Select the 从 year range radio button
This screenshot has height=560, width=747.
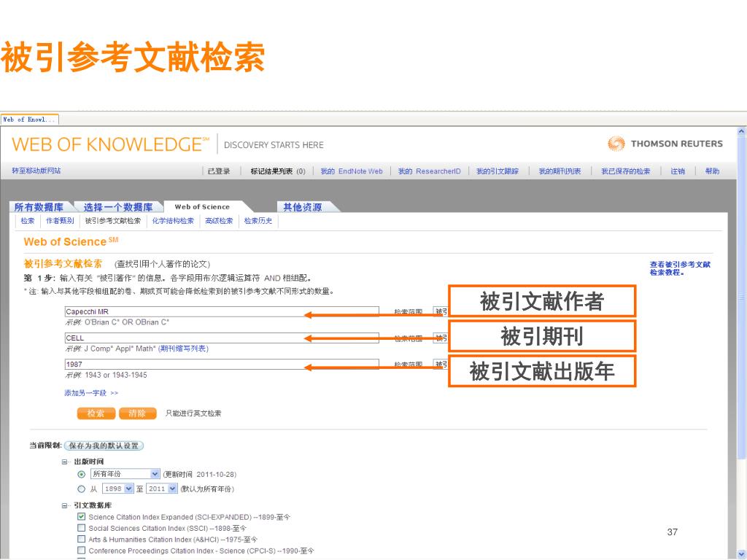[82, 489]
